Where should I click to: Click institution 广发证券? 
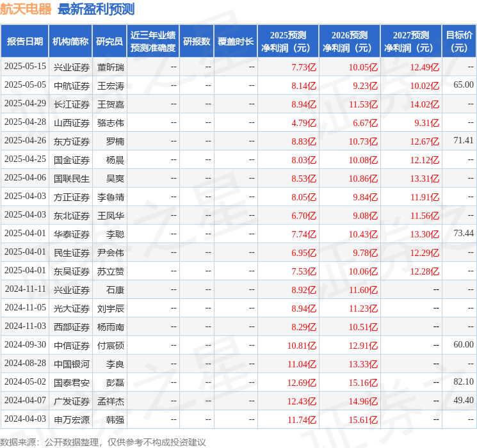click(x=72, y=401)
